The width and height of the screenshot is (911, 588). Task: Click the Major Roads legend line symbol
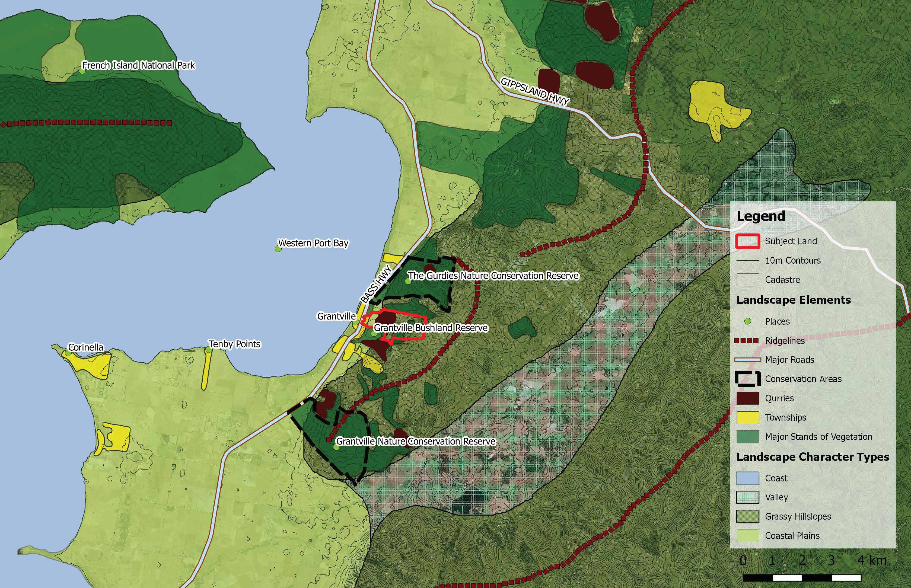[747, 360]
